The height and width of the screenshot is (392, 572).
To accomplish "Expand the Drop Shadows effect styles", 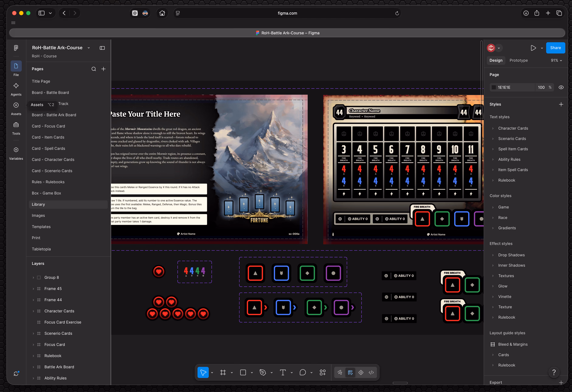I will coord(493,255).
